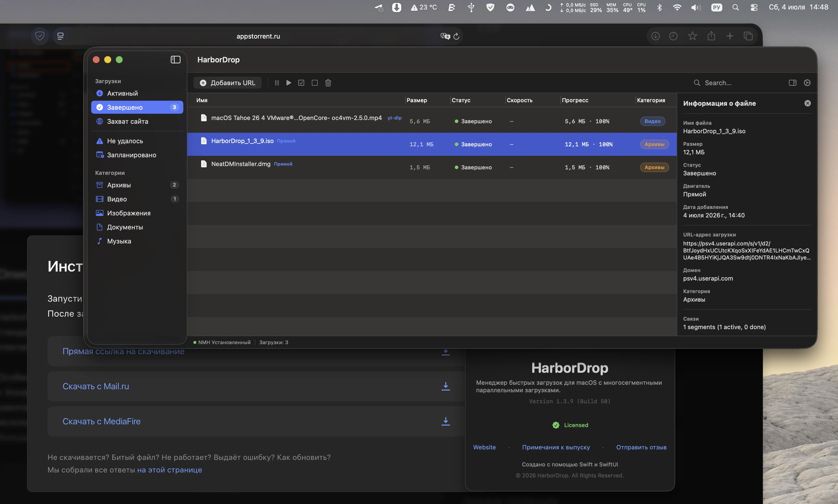Screen dimensions: 838x504
Task: Toggle the file info inspector panel icon
Action: (x=792, y=83)
